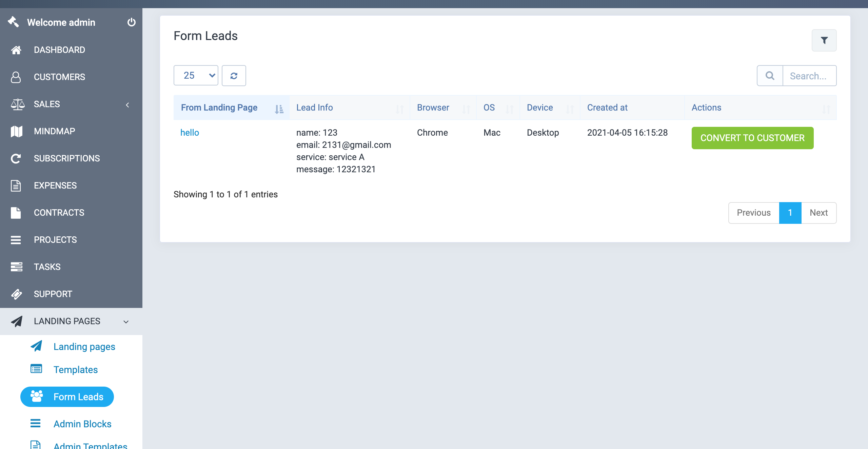Click the Mindmap map icon
868x449 pixels.
click(16, 131)
